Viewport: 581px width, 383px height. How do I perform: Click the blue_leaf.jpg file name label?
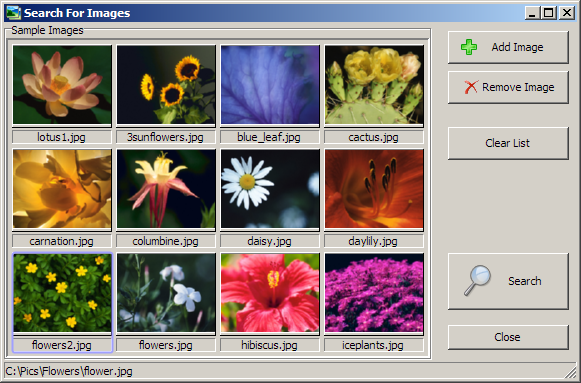point(270,137)
